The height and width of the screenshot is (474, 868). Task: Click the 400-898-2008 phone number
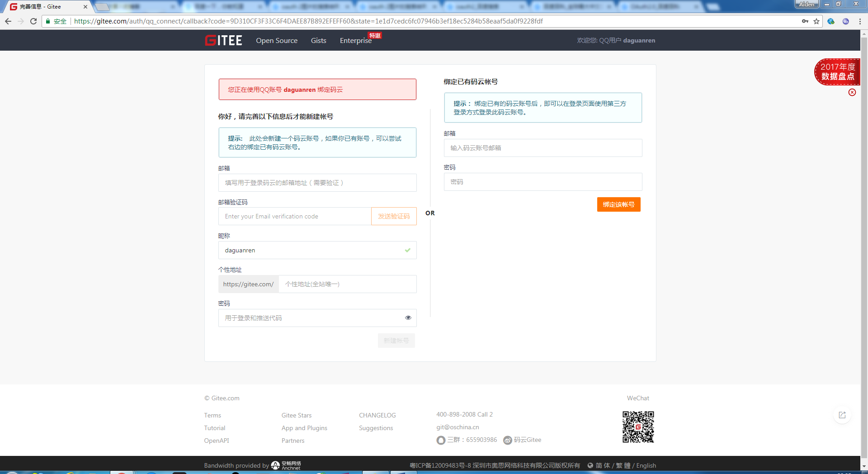(456, 414)
